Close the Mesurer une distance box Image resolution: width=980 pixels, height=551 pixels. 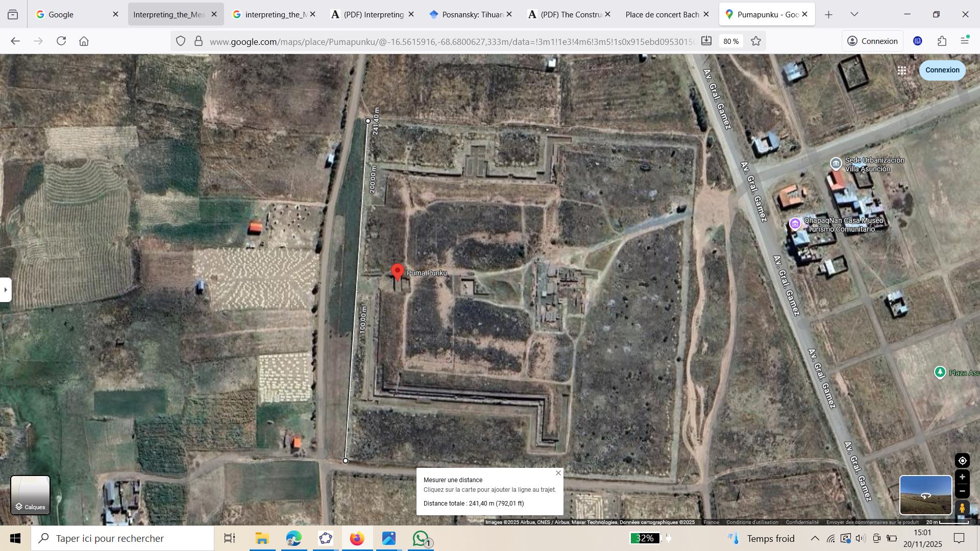coord(558,473)
